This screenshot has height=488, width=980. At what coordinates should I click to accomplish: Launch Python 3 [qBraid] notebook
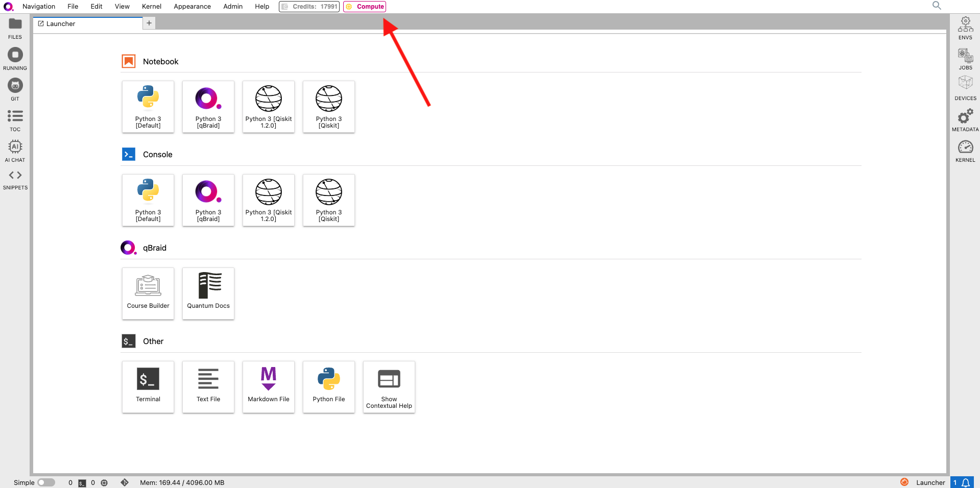[x=208, y=107]
